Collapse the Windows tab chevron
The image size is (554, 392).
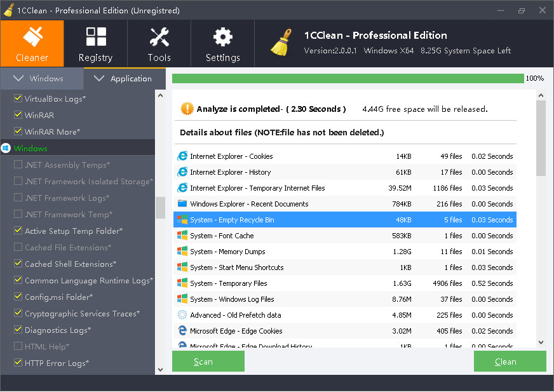click(18, 78)
